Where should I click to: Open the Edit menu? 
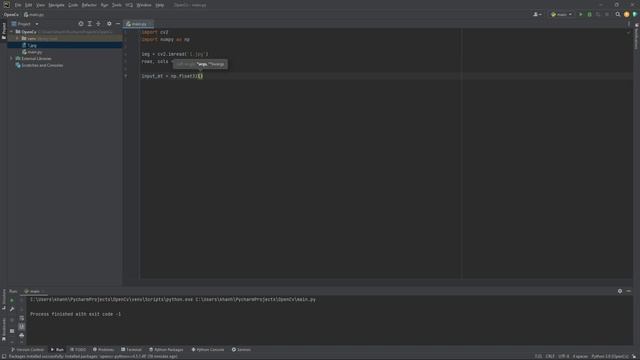(x=29, y=5)
